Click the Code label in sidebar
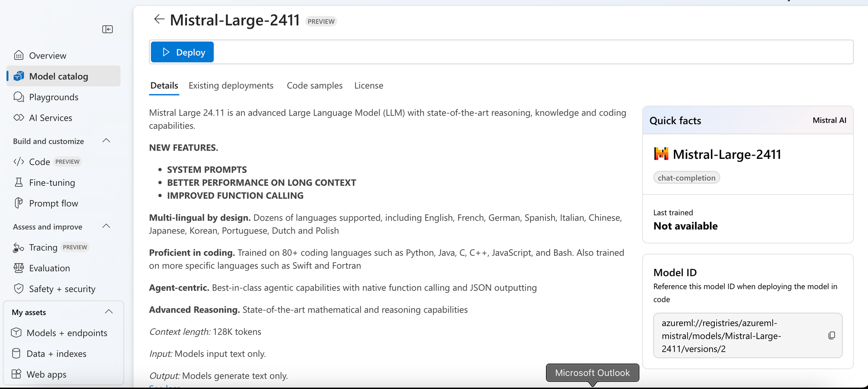 [x=39, y=162]
